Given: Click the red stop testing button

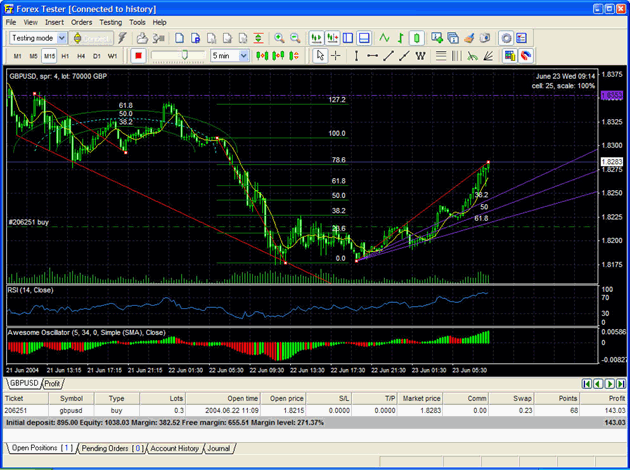Looking at the screenshot, I should coord(138,56).
